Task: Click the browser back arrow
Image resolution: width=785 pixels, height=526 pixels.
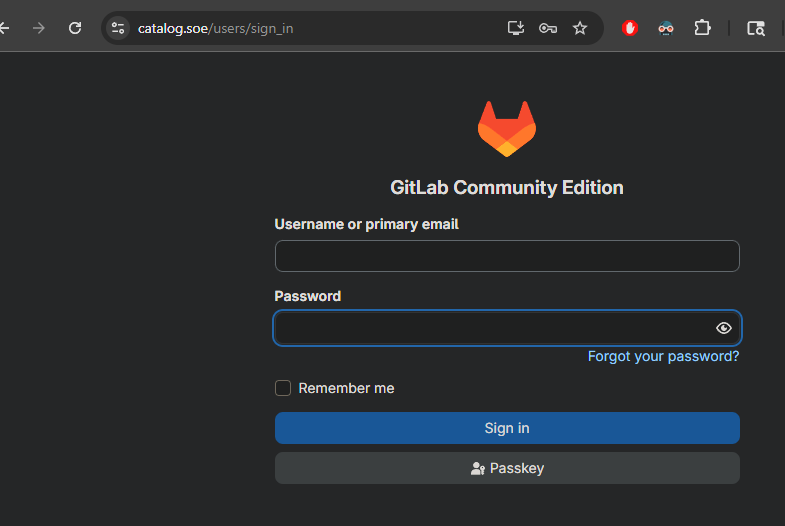Action: pos(5,28)
